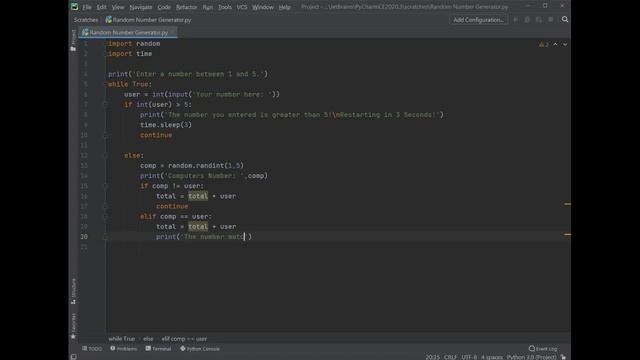Click the Add Configuration button
The width and height of the screenshot is (640, 360).
[x=478, y=20]
